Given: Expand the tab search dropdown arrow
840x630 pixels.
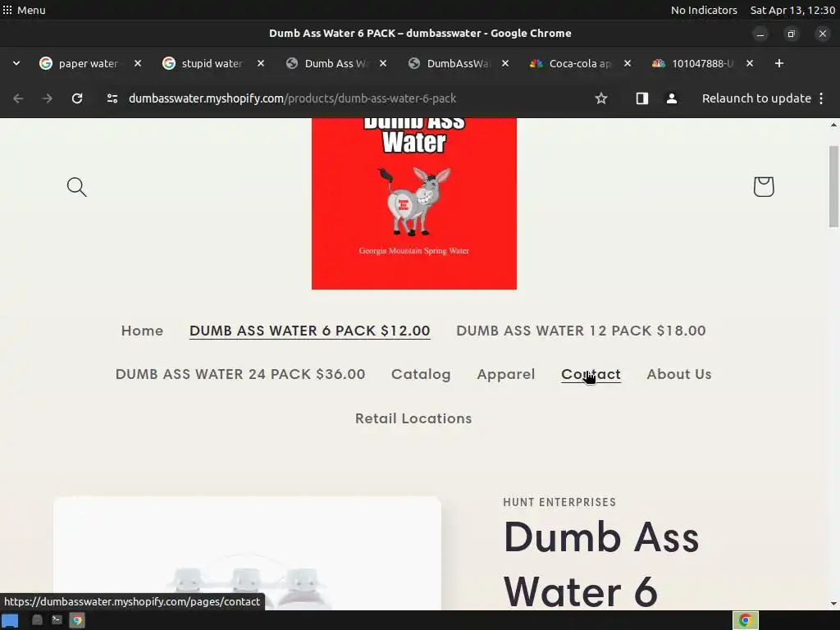Looking at the screenshot, I should tap(16, 63).
